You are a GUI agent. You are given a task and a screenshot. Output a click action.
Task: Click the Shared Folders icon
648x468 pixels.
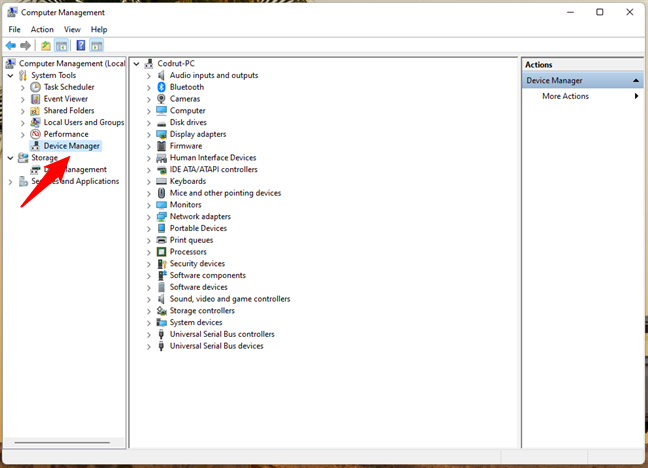(36, 111)
